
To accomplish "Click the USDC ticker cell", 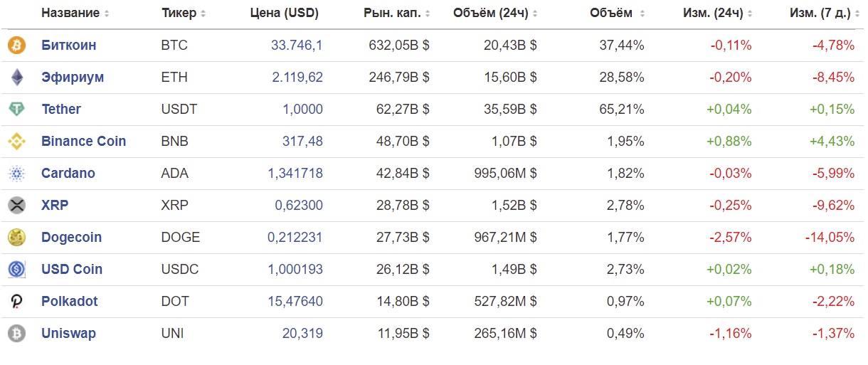I will pos(180,270).
